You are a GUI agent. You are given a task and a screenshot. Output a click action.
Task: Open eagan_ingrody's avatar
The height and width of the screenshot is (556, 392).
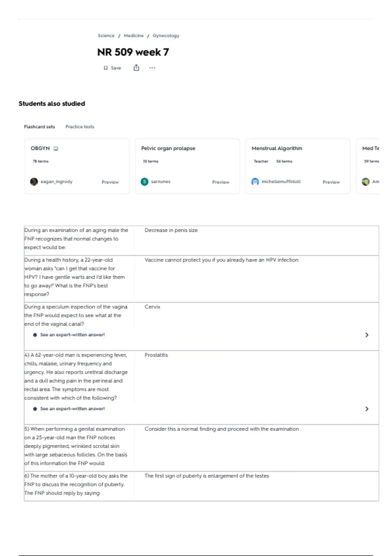coord(34,182)
